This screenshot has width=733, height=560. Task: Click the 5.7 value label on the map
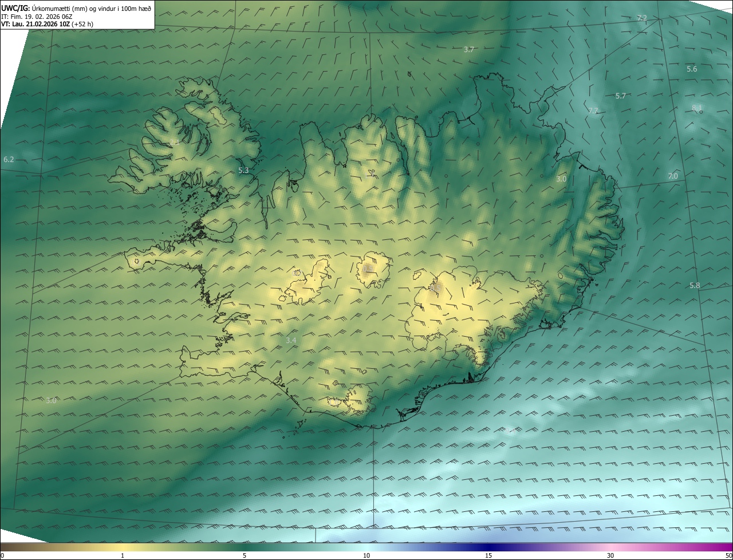coord(620,96)
